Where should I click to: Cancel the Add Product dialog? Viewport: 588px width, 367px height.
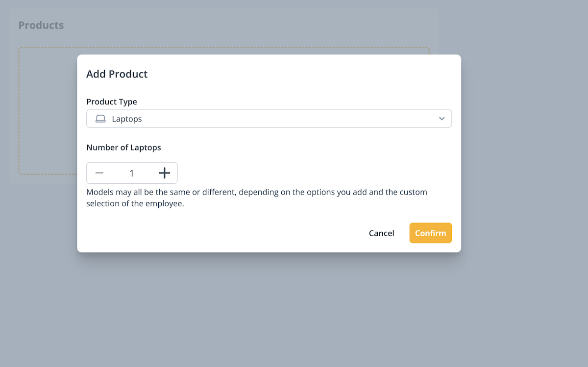(381, 233)
